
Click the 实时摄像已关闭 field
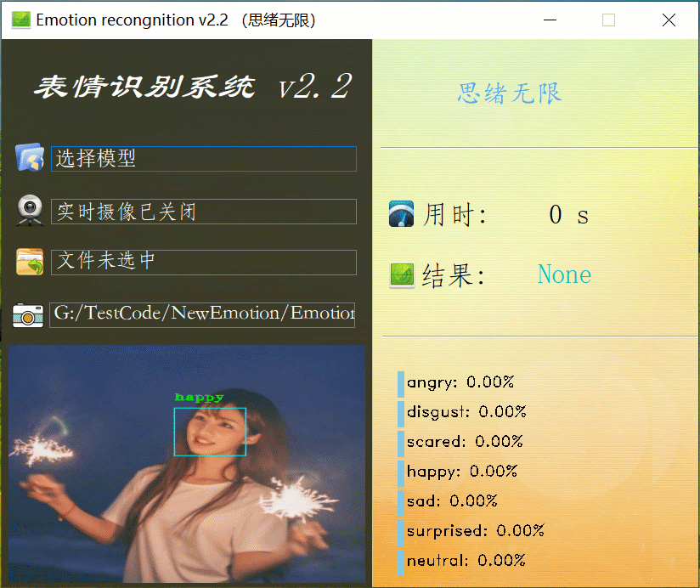coord(204,212)
